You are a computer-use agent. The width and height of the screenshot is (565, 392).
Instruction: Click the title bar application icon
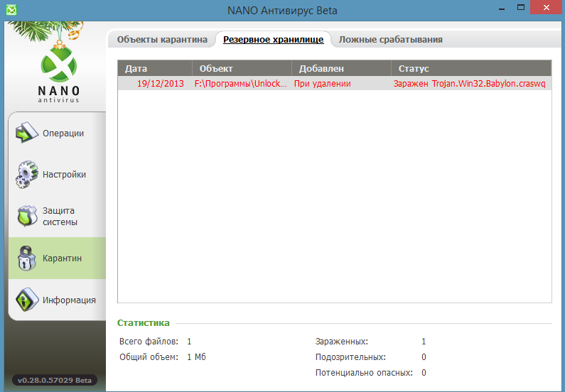coord(9,10)
